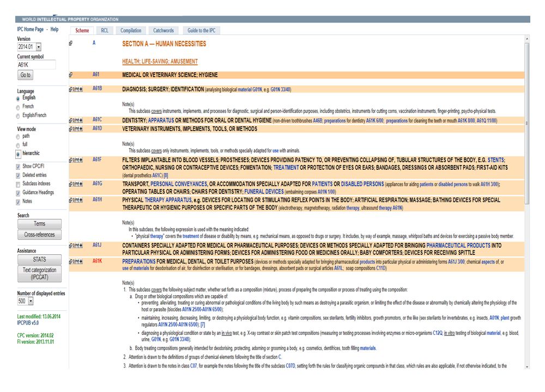Image resolution: width=545 pixels, height=392 pixels.
Task: Open the A61K symbol link
Action: (x=97, y=261)
